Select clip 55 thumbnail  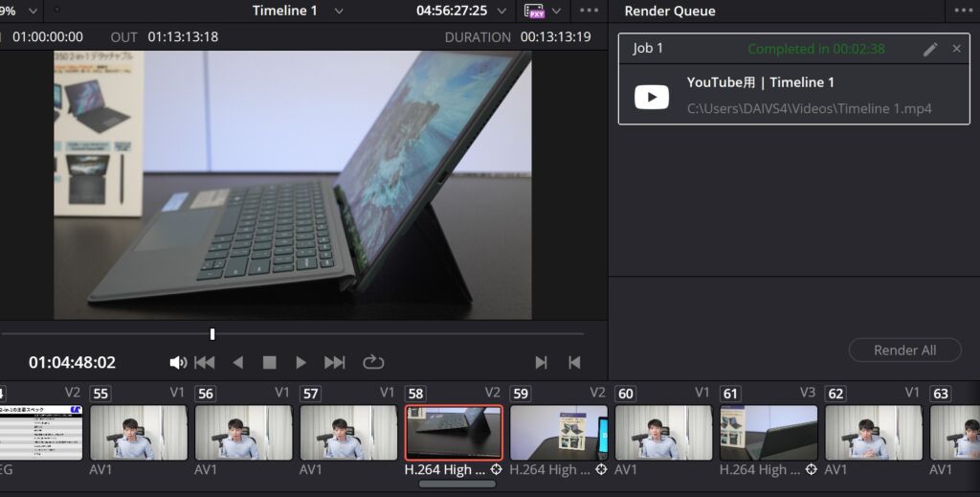(138, 433)
